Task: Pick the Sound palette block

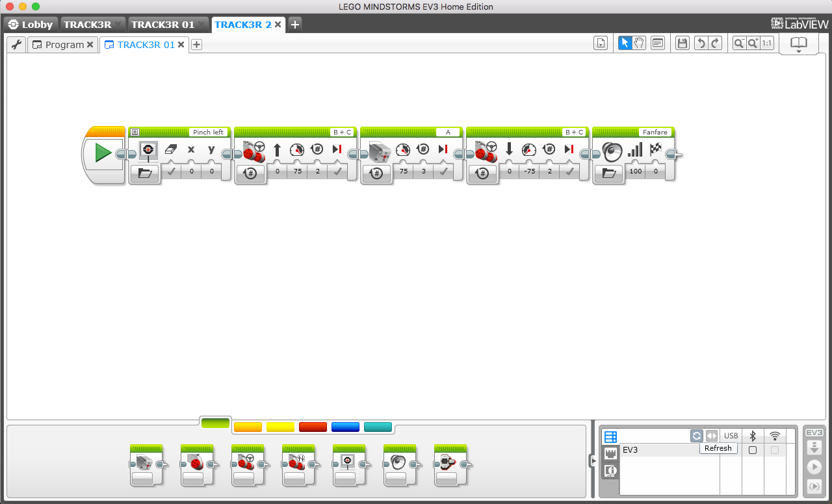Action: [400, 465]
